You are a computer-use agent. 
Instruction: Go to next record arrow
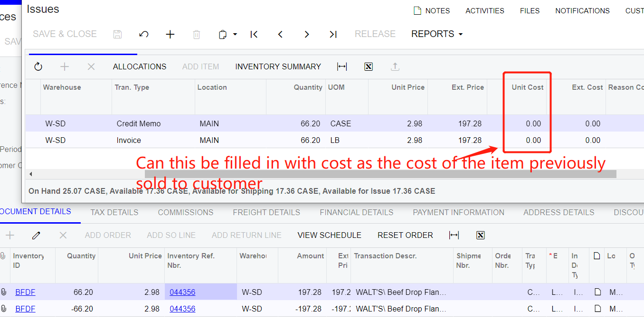(x=307, y=34)
